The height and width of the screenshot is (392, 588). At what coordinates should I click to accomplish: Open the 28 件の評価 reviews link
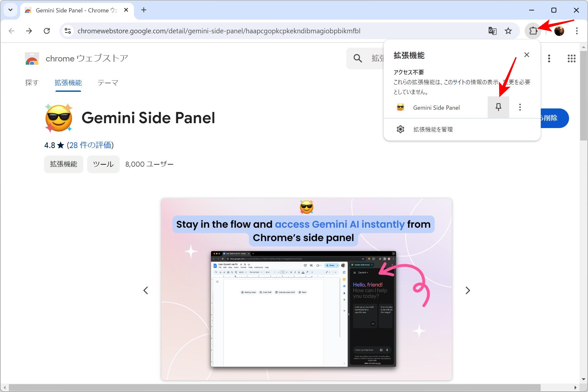click(x=90, y=145)
